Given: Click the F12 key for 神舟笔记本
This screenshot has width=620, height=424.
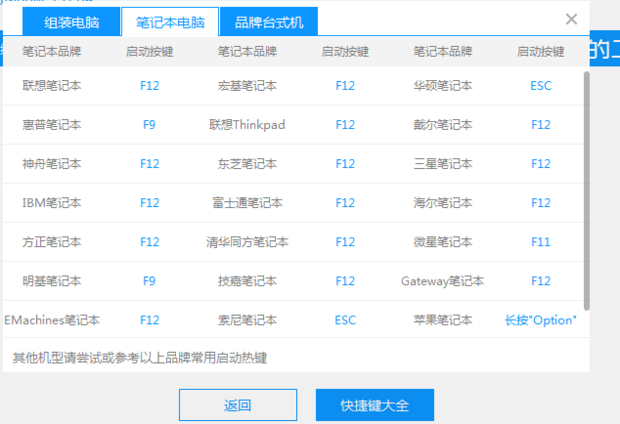Looking at the screenshot, I should tap(149, 164).
